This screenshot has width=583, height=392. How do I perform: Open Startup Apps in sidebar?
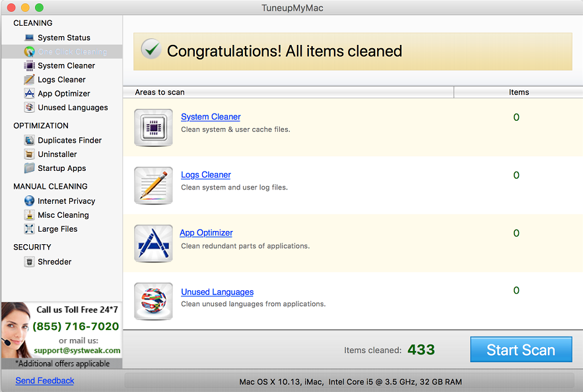point(61,168)
